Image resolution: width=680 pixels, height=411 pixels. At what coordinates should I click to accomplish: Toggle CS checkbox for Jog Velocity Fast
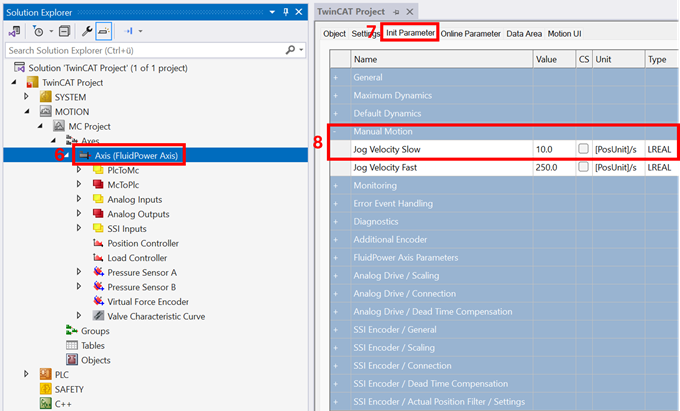(583, 167)
